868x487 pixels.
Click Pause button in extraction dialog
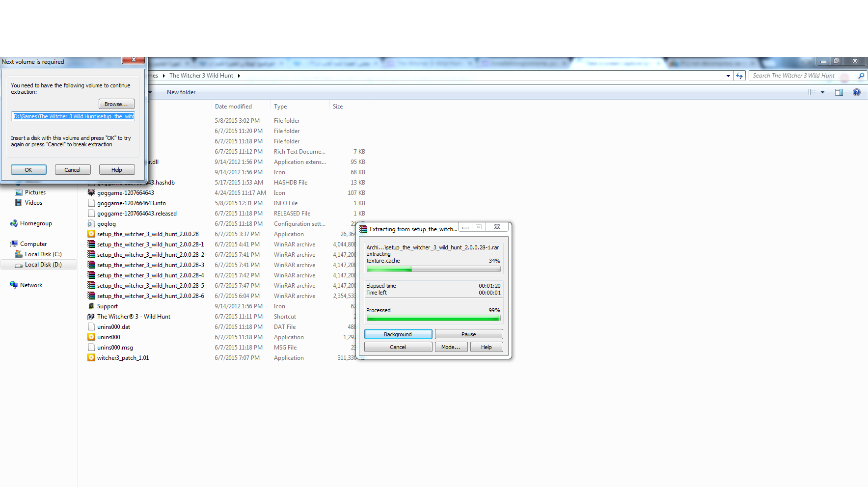[x=469, y=334]
